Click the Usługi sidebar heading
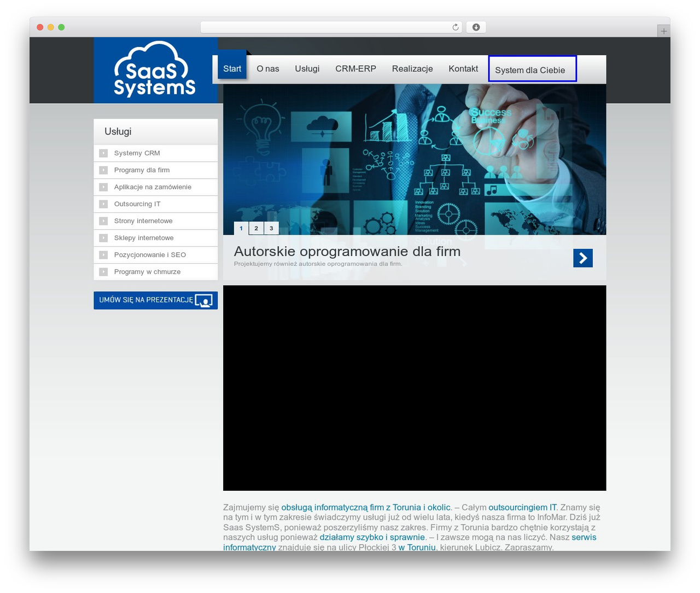The height and width of the screenshot is (593, 700). pos(118,131)
